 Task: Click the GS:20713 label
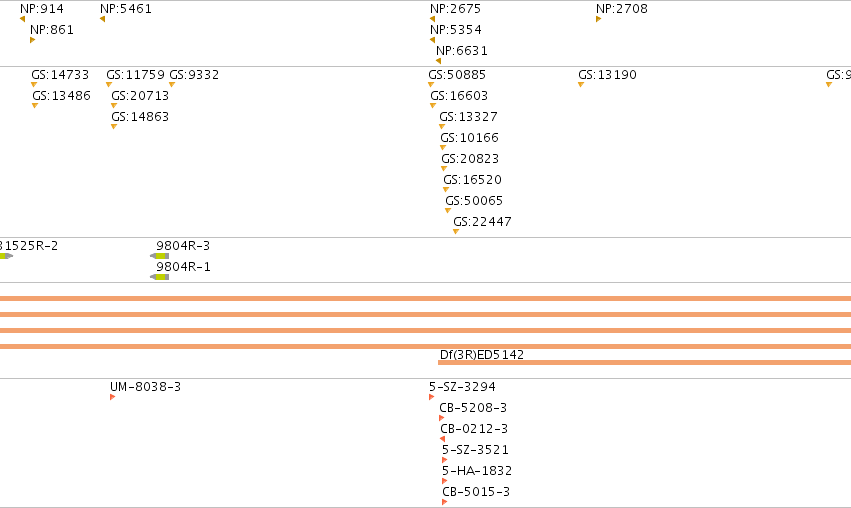tap(141, 96)
